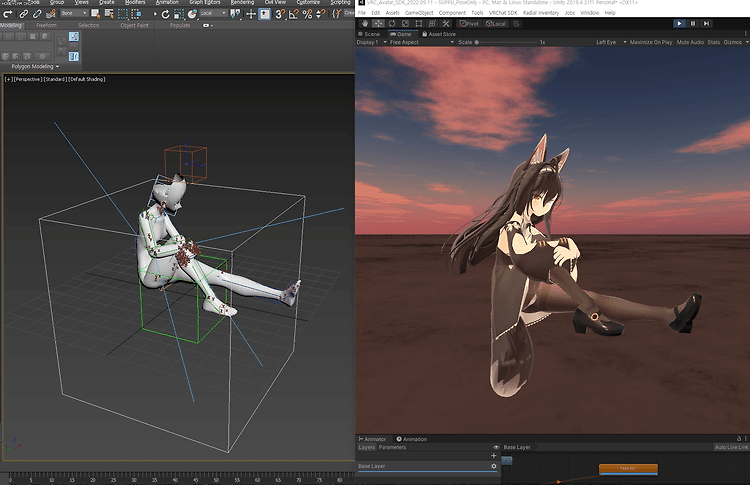
Task: Click the Custom Editor Tools icon in Unity
Action: (x=446, y=23)
